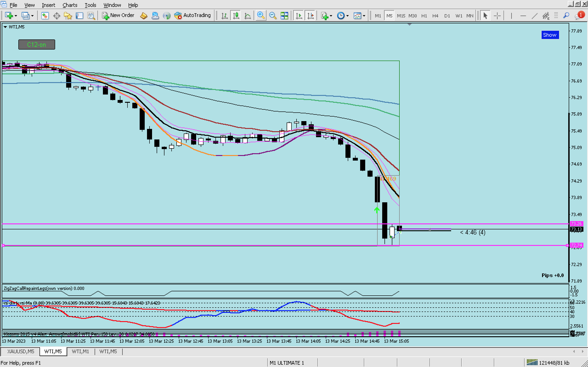Expand the templates dropdown arrow

click(x=364, y=16)
